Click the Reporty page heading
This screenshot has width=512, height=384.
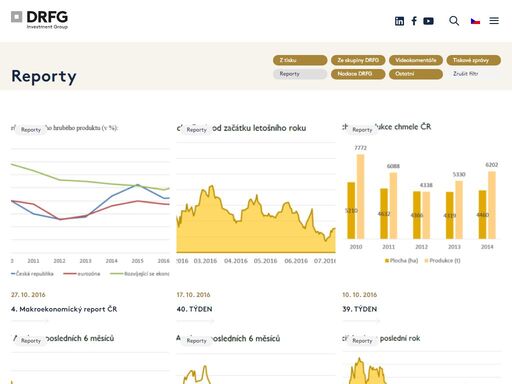point(44,77)
